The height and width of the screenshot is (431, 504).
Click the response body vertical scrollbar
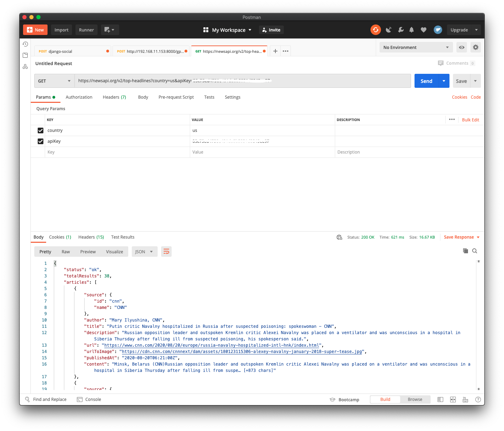478,325
